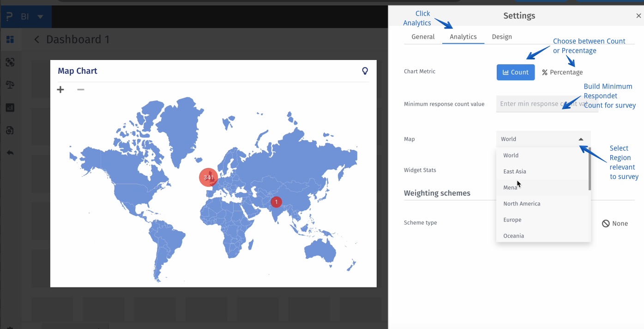
Task: Switch chart metric to Percentage
Action: [562, 72]
